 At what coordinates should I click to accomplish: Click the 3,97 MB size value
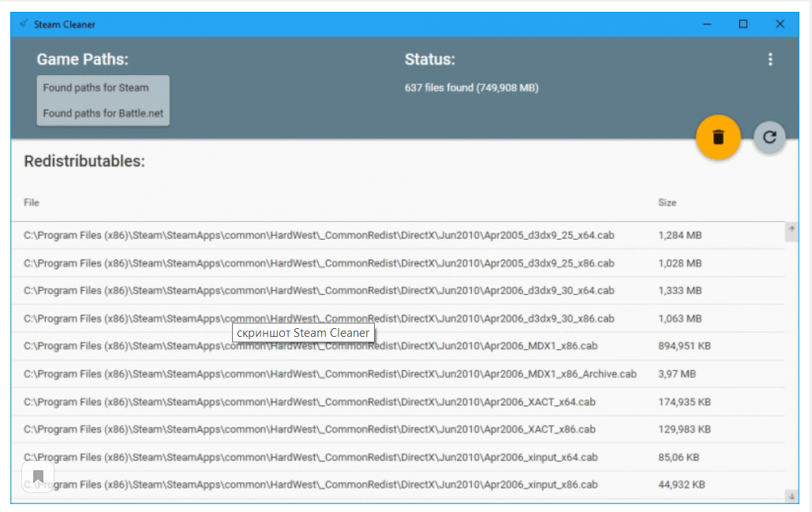(677, 374)
